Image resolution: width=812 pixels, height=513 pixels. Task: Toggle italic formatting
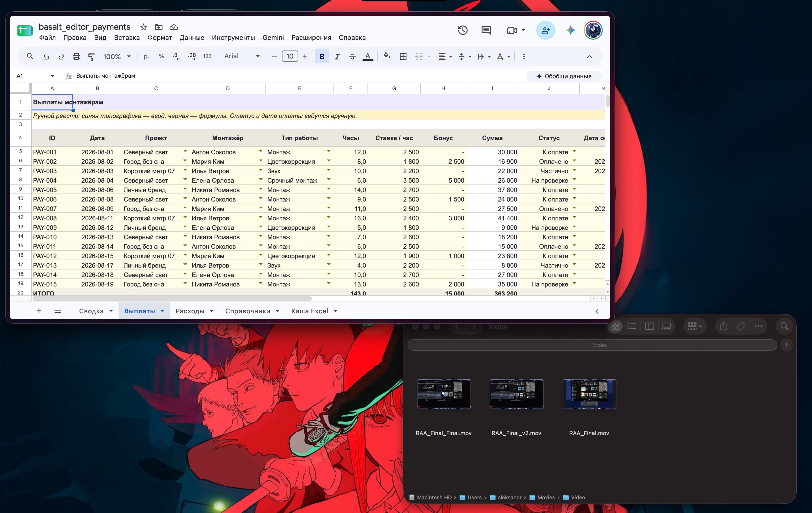coord(337,57)
